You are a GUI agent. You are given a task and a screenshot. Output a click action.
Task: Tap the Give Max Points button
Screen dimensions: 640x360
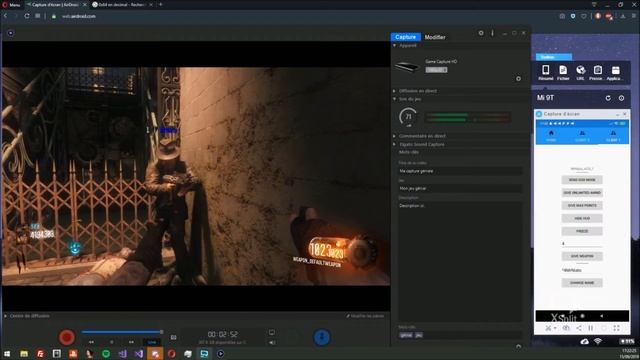click(x=582, y=206)
